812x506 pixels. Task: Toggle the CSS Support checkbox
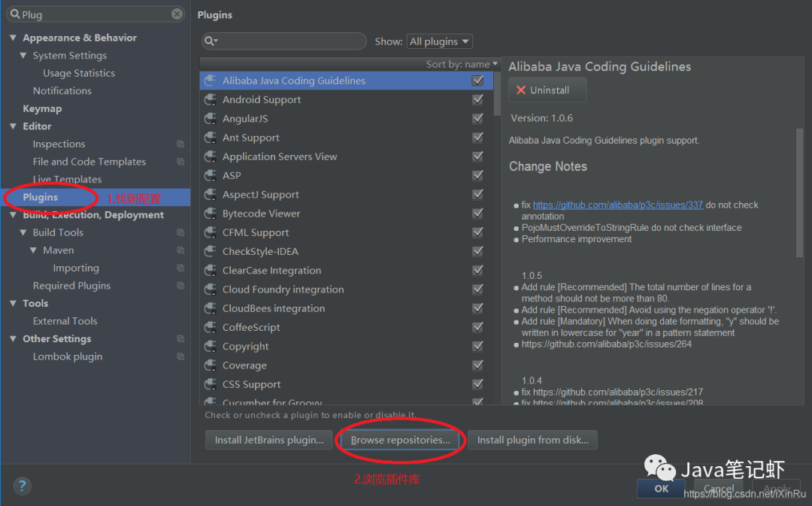(477, 384)
